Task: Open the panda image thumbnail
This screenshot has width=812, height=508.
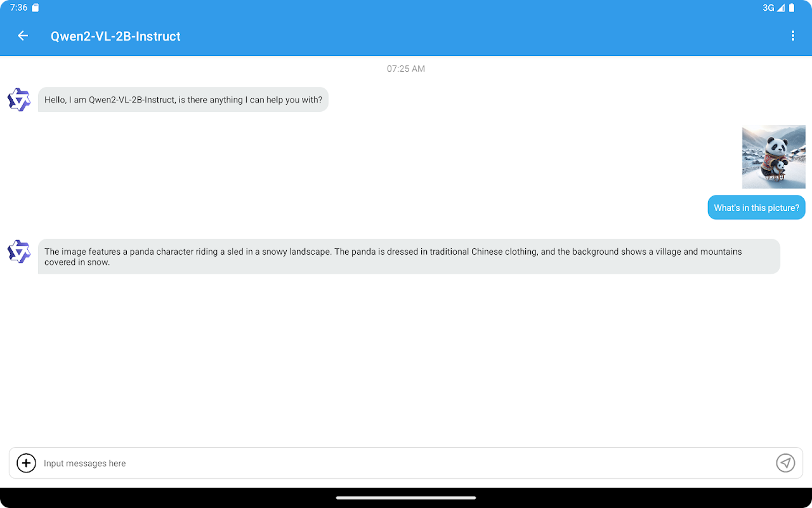Action: coord(774,157)
